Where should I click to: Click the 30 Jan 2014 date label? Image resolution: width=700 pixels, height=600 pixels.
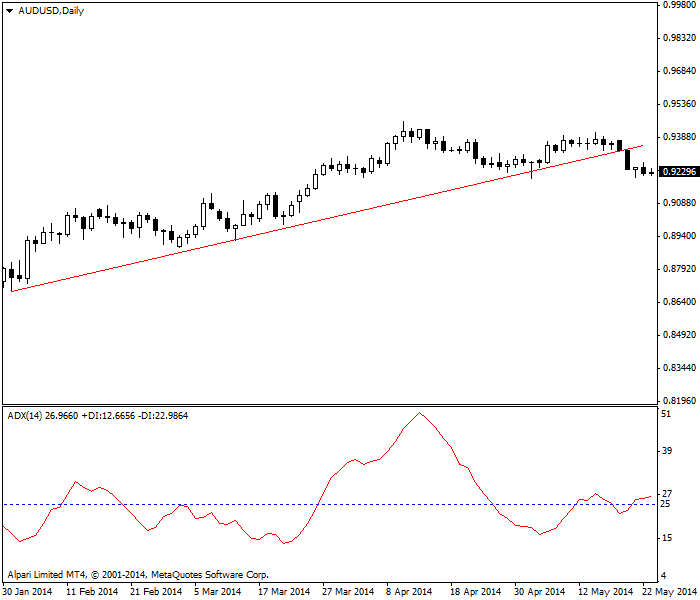28,591
